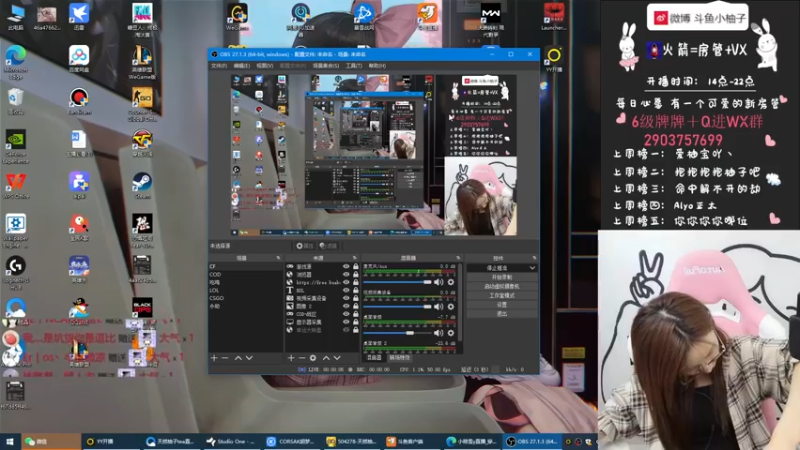
Task: Remove selected source with minus icon
Action: [302, 358]
